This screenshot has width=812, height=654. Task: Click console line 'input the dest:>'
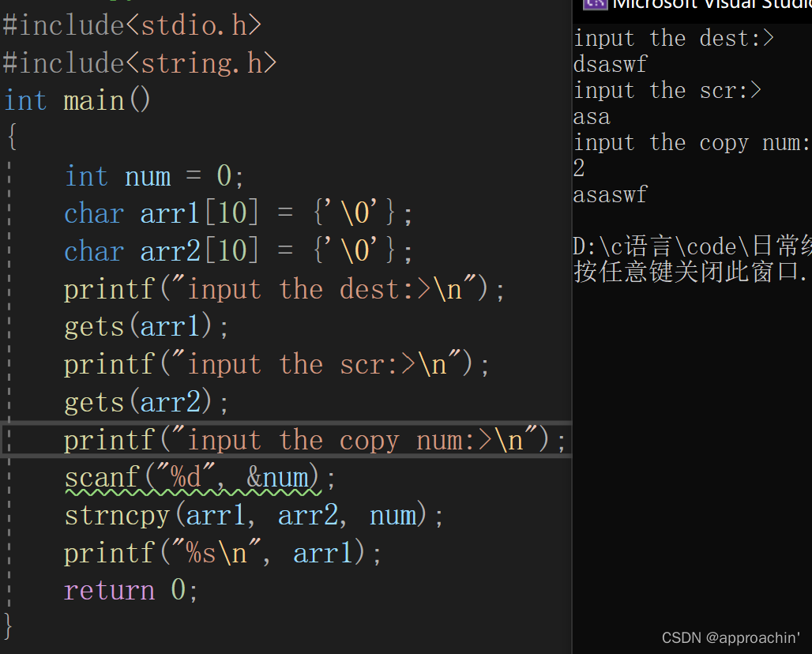click(673, 39)
